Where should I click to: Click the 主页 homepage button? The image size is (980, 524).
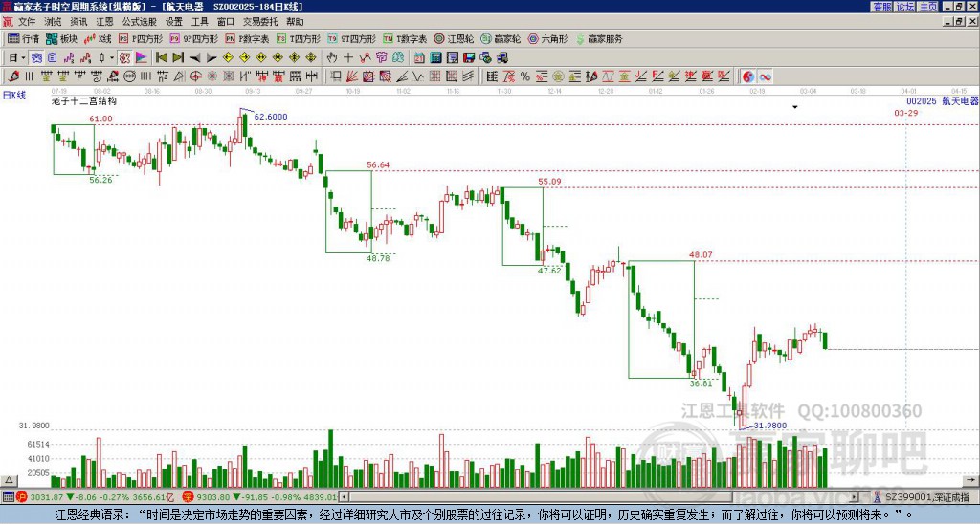click(x=928, y=7)
